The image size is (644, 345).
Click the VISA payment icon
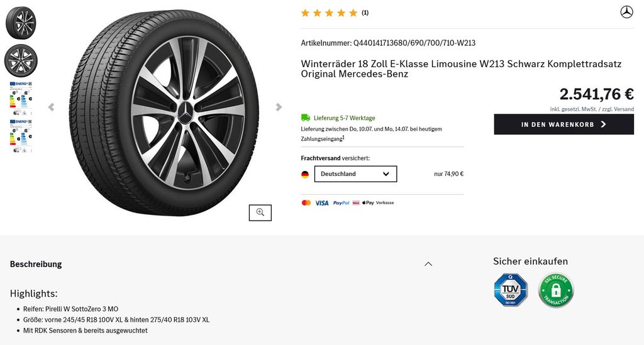[x=322, y=203]
